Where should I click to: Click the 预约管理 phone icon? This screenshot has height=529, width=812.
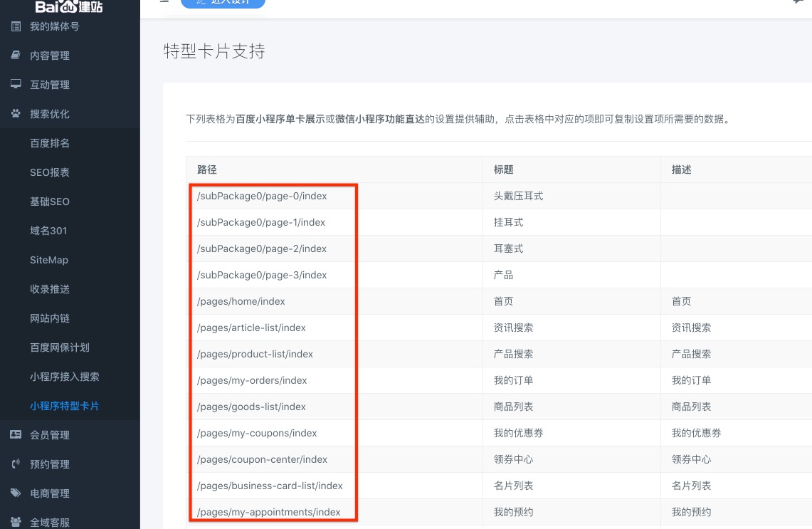16,464
